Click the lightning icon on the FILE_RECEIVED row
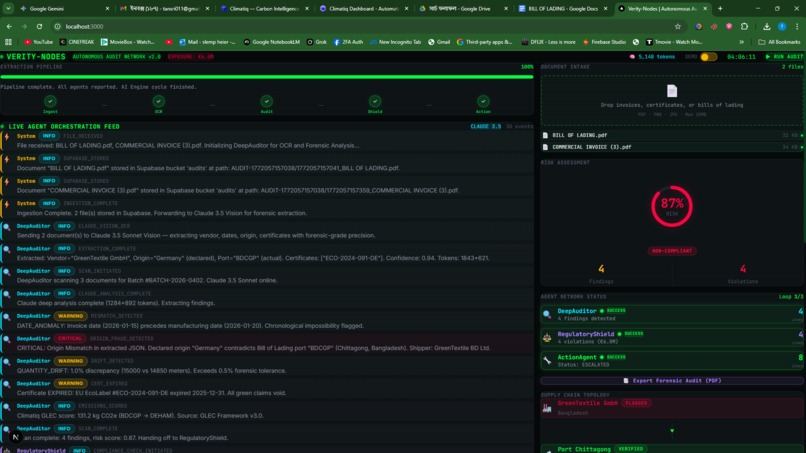Image resolution: width=806 pixels, height=453 pixels. 7,137
